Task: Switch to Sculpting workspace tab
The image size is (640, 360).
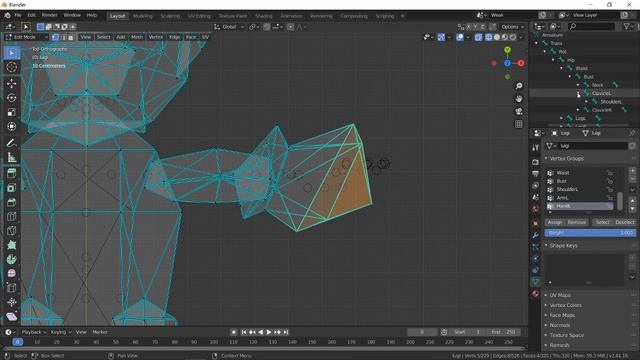Action: 170,16
